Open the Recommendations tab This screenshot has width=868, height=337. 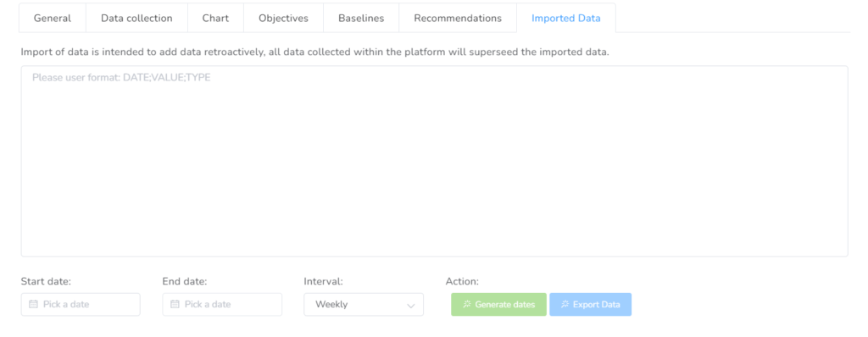point(458,19)
